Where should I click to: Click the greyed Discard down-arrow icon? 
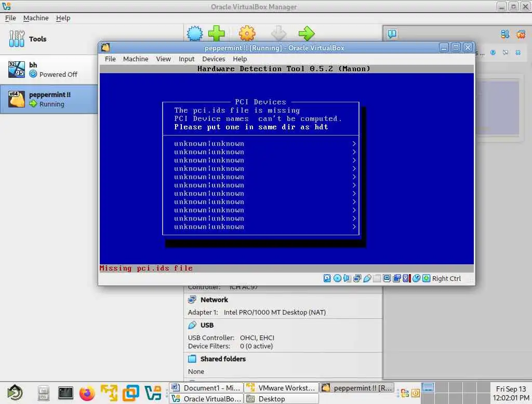tap(278, 33)
